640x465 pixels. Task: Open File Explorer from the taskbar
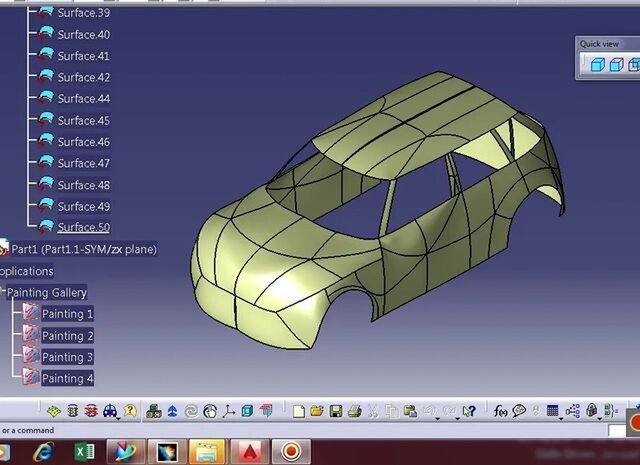208,452
